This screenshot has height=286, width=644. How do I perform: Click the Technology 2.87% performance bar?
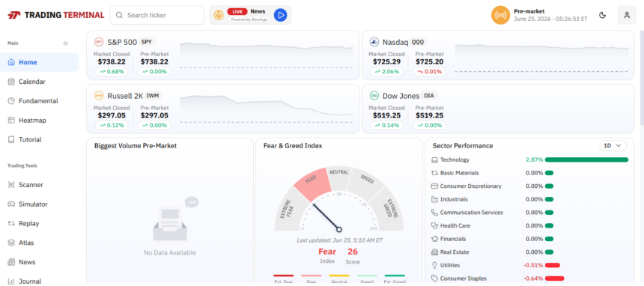tap(586, 160)
